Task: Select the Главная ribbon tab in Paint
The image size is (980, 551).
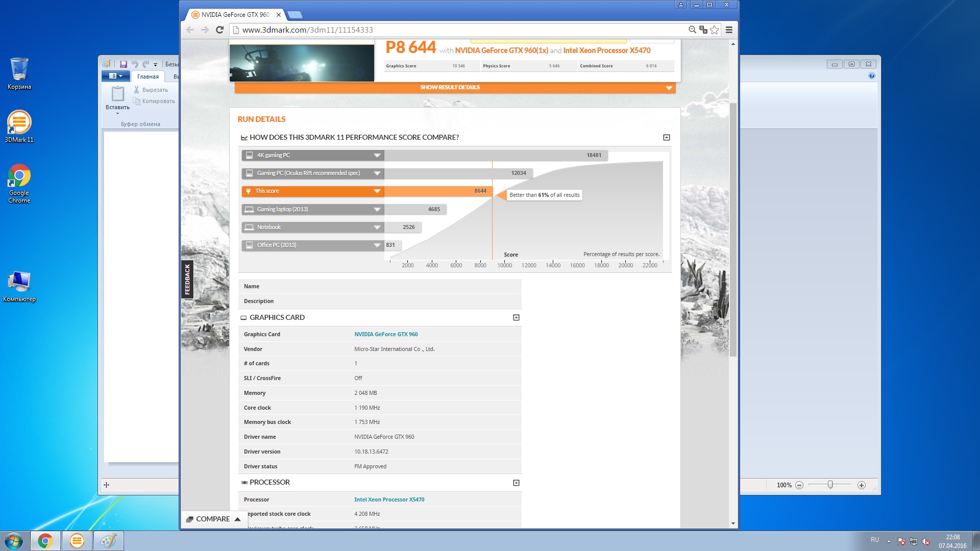Action: pyautogui.click(x=148, y=77)
